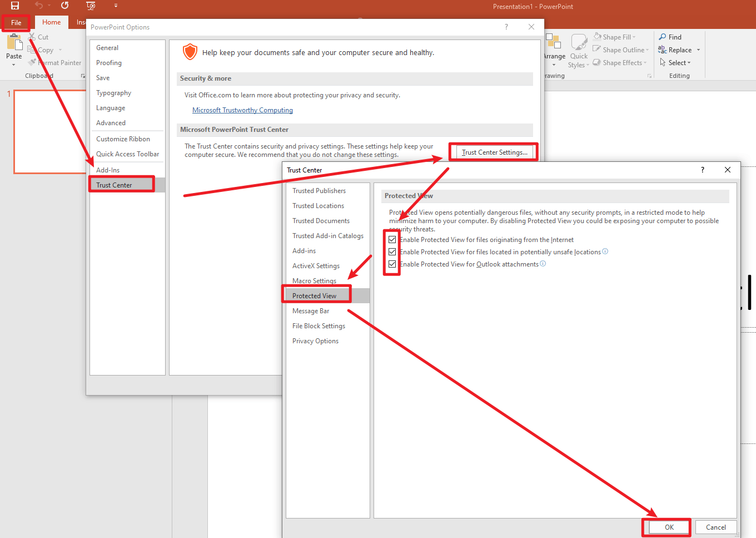
Task: Click Cancel in Trust Center dialog
Action: tap(716, 527)
